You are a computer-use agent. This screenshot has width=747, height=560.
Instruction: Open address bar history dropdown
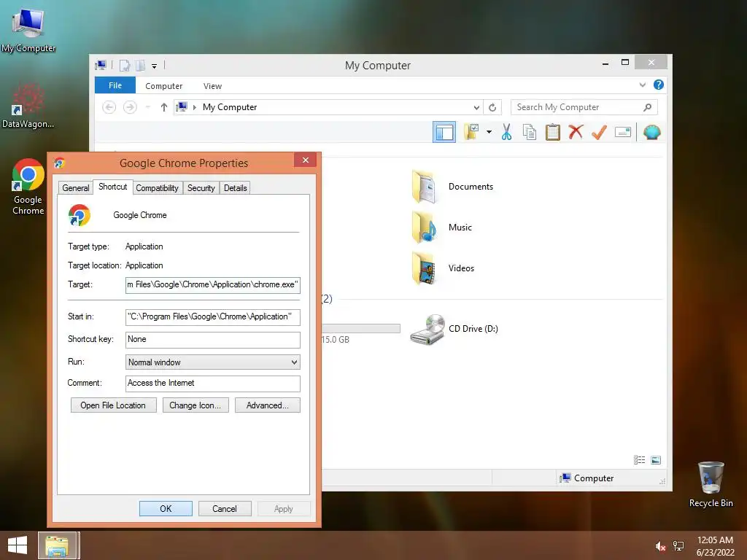tap(476, 108)
